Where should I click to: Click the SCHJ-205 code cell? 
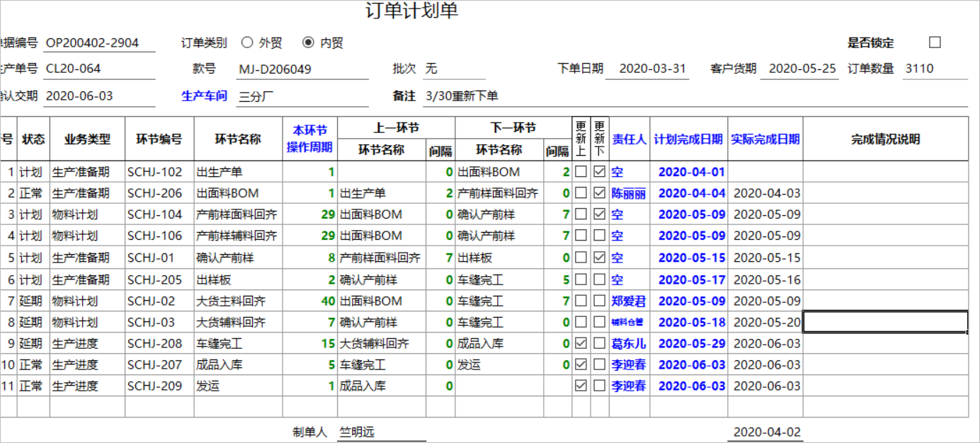[159, 280]
